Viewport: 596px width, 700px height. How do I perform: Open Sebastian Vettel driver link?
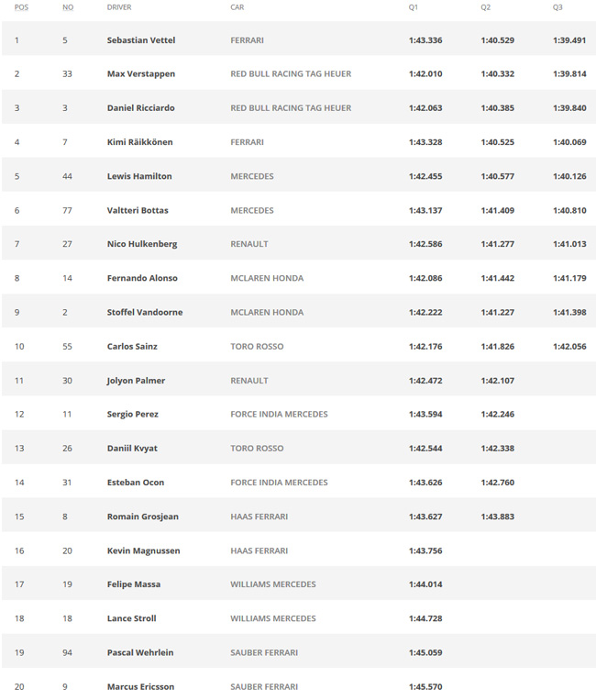click(141, 40)
